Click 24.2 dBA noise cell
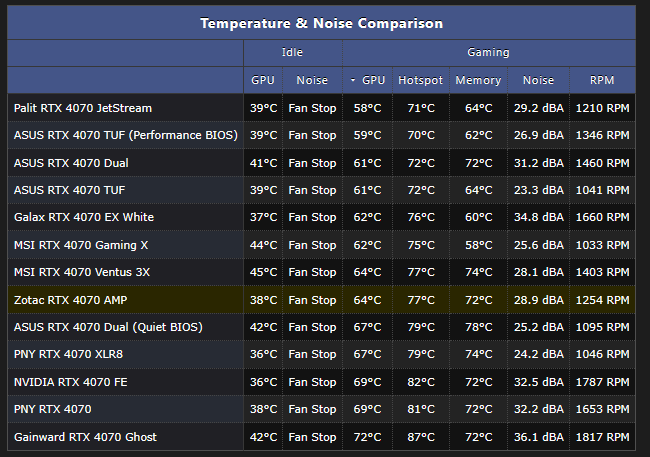 [539, 354]
